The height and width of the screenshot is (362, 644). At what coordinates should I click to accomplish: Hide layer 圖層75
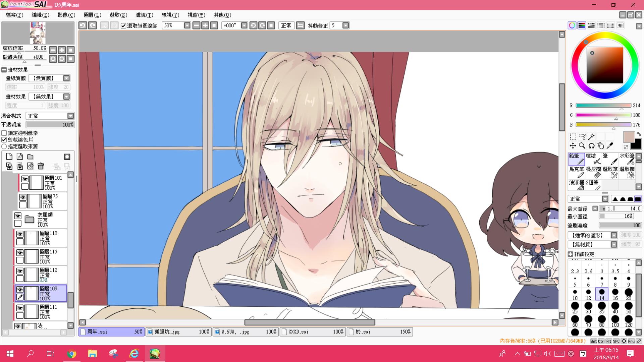(x=23, y=197)
